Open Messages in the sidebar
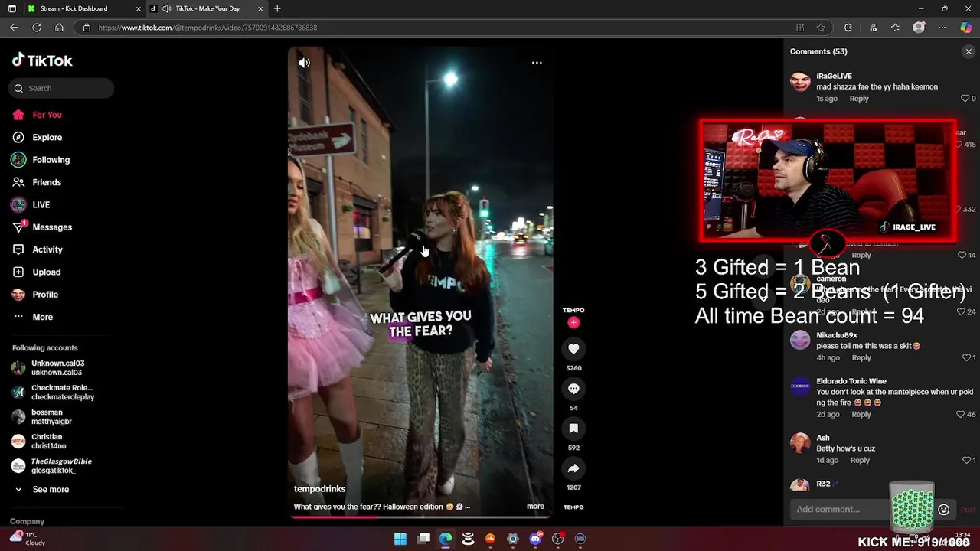This screenshot has width=980, height=551. (42, 227)
